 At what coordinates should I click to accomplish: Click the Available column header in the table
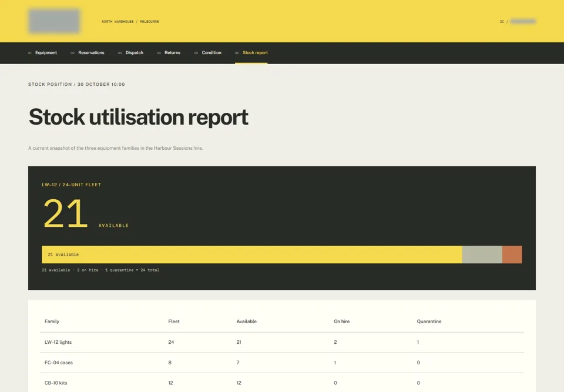(x=246, y=321)
